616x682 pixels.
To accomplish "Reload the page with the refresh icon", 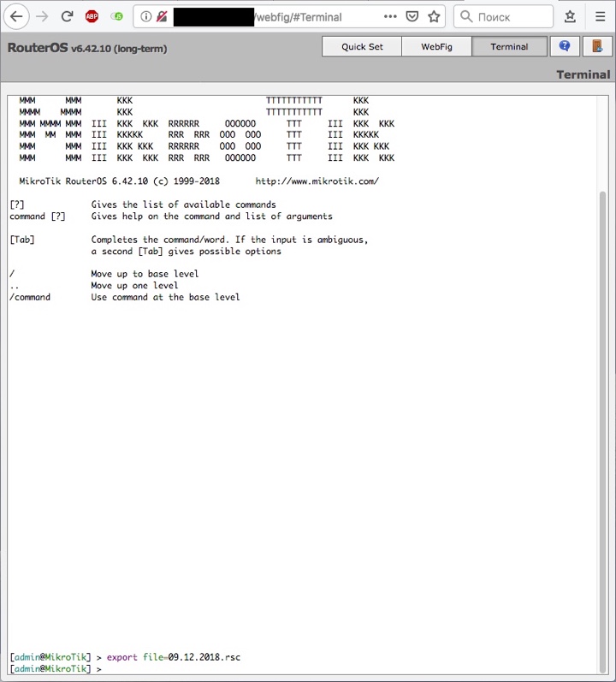I will point(67,17).
